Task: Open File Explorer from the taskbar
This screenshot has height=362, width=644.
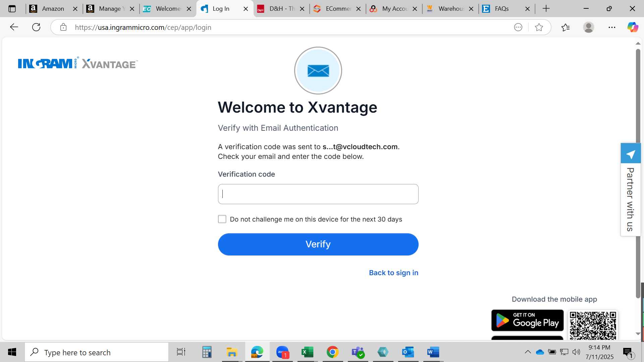Action: pyautogui.click(x=232, y=352)
